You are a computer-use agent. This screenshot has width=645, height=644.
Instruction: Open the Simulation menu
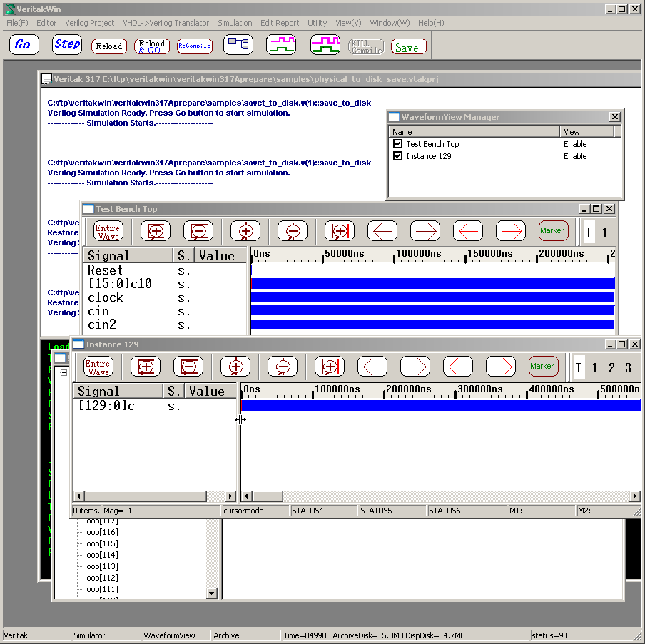(x=235, y=23)
